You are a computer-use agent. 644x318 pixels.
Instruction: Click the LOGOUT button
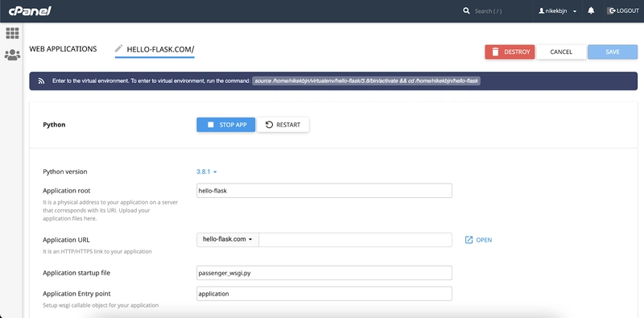point(623,11)
